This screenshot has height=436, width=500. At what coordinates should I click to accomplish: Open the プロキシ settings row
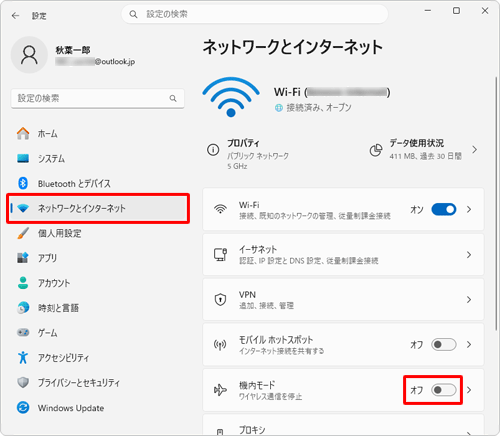tap(343, 425)
